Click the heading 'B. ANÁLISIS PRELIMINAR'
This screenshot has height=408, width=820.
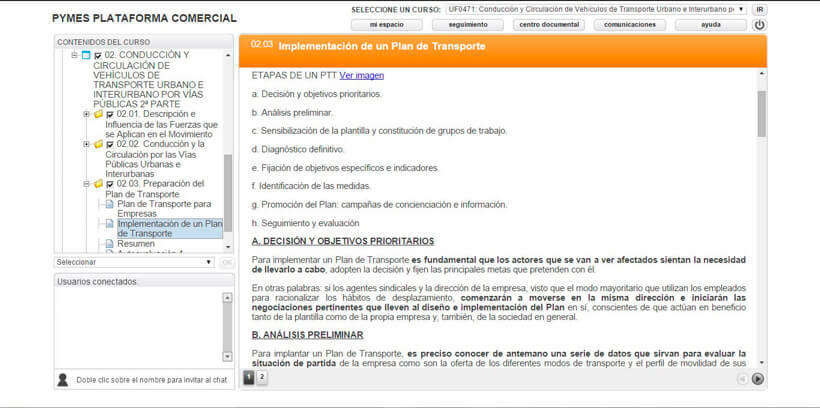(x=308, y=335)
